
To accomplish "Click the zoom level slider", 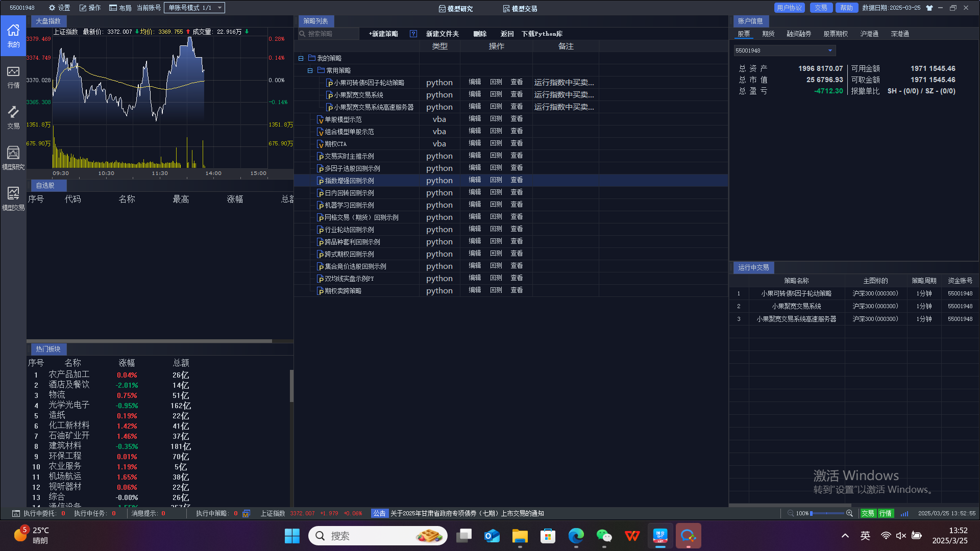I will 828,513.
